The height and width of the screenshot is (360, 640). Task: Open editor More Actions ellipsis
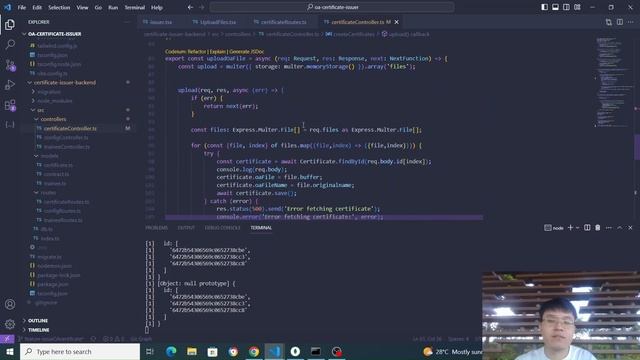[x=631, y=22]
